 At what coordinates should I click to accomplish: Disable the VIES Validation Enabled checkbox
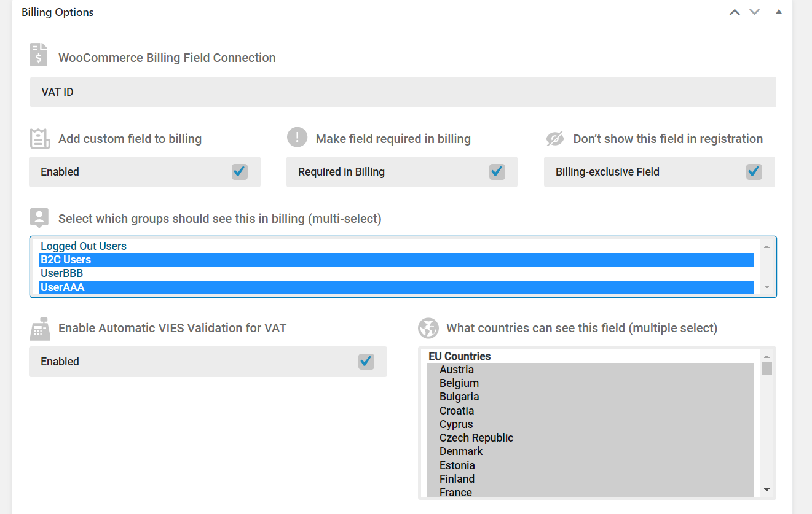click(x=366, y=361)
